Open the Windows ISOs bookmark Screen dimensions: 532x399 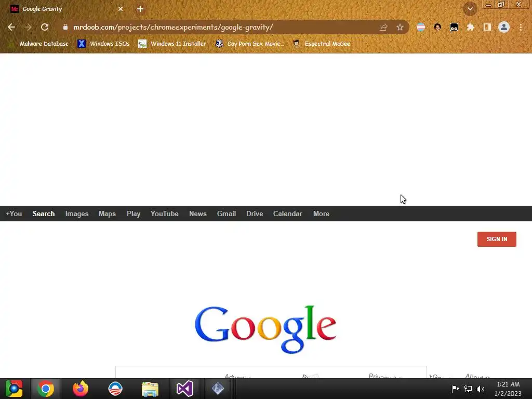pyautogui.click(x=103, y=44)
